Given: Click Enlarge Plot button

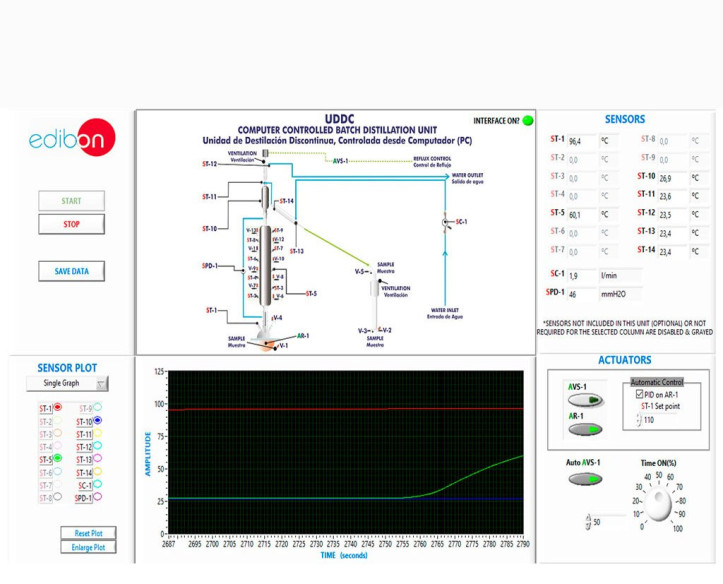Looking at the screenshot, I should click(88, 547).
